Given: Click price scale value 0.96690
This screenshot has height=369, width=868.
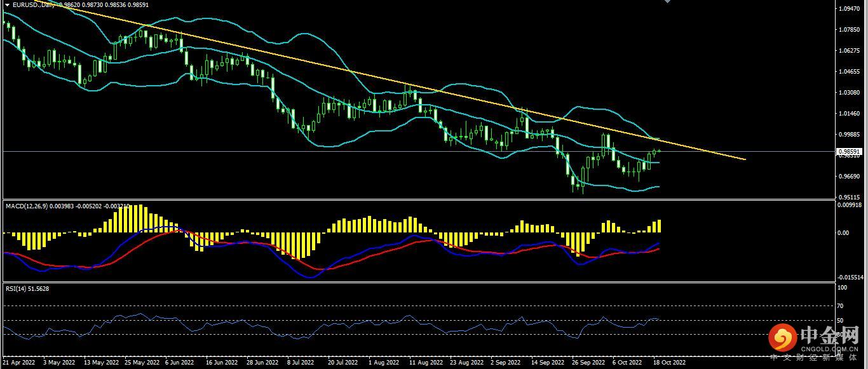Looking at the screenshot, I should click(850, 177).
